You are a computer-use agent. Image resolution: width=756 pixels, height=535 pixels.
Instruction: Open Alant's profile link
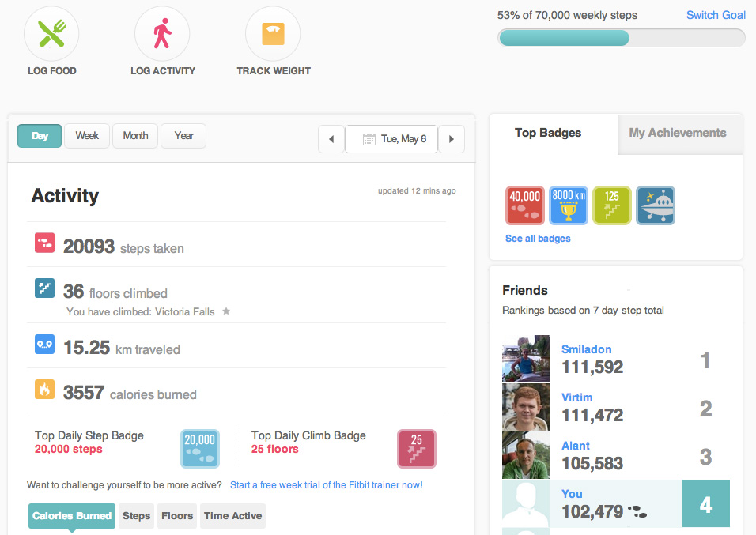(x=575, y=446)
